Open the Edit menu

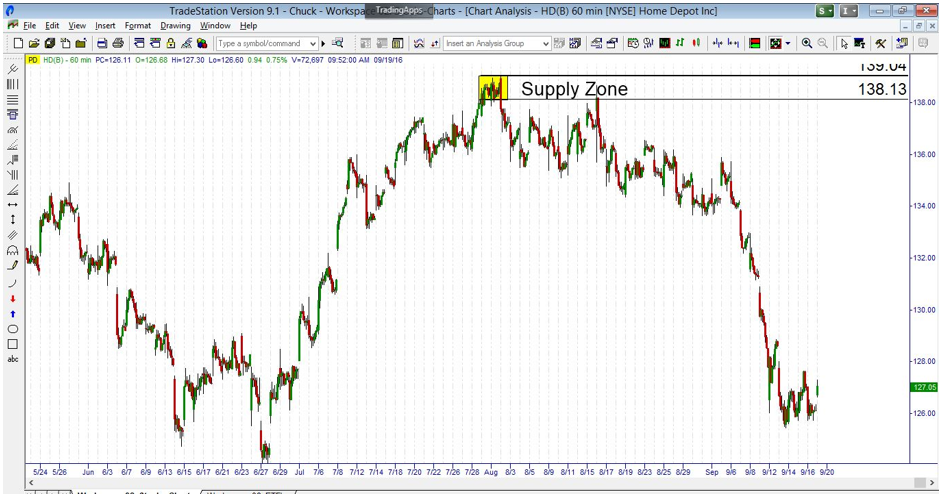click(52, 25)
